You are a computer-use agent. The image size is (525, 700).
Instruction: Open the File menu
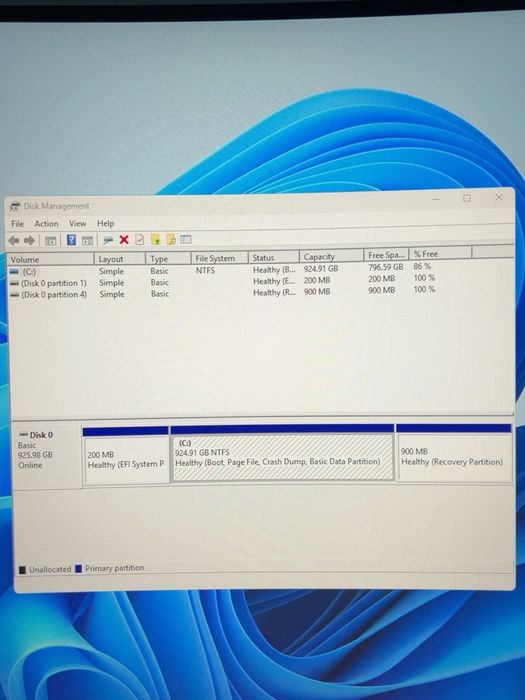(17, 224)
